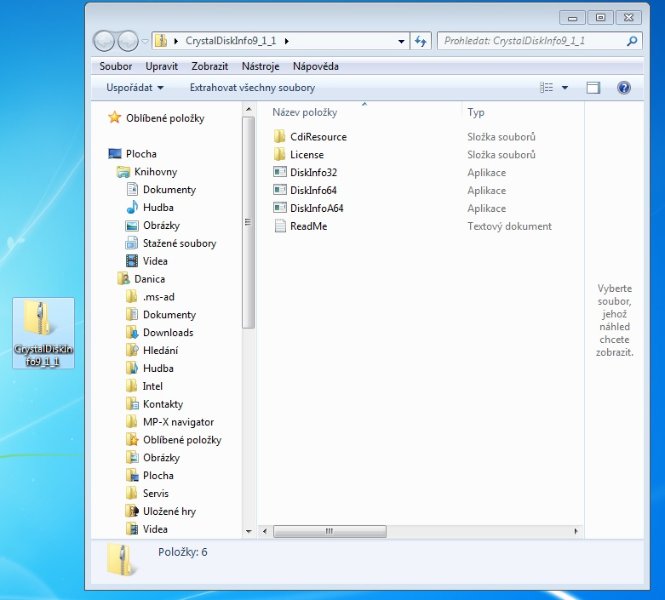This screenshot has width=665, height=600.
Task: Open Videa library with film icon
Action: coord(147,261)
